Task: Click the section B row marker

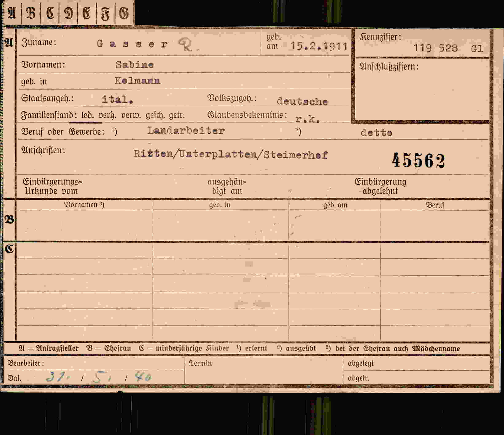Action: 9,220
